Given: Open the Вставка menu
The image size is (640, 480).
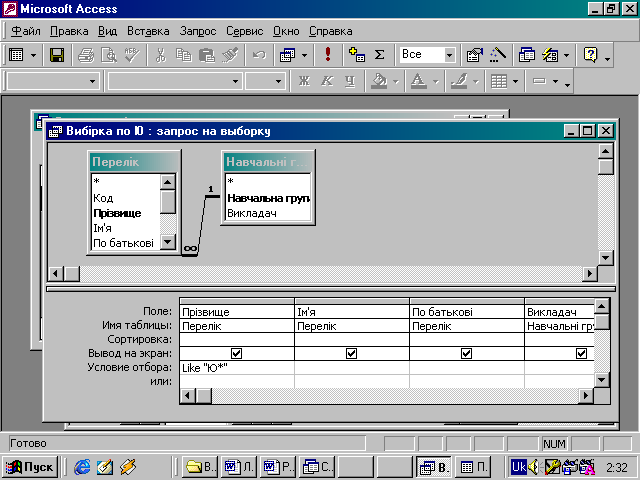Looking at the screenshot, I should 148,31.
